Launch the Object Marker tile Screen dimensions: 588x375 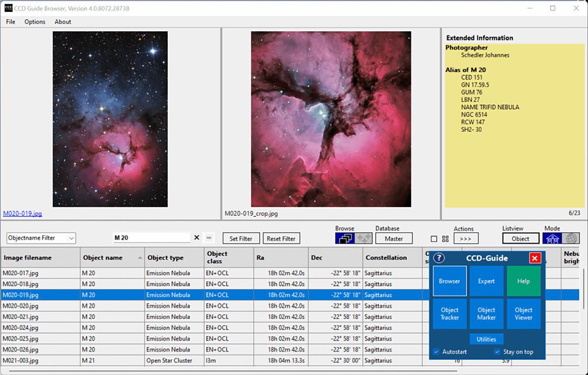click(486, 313)
